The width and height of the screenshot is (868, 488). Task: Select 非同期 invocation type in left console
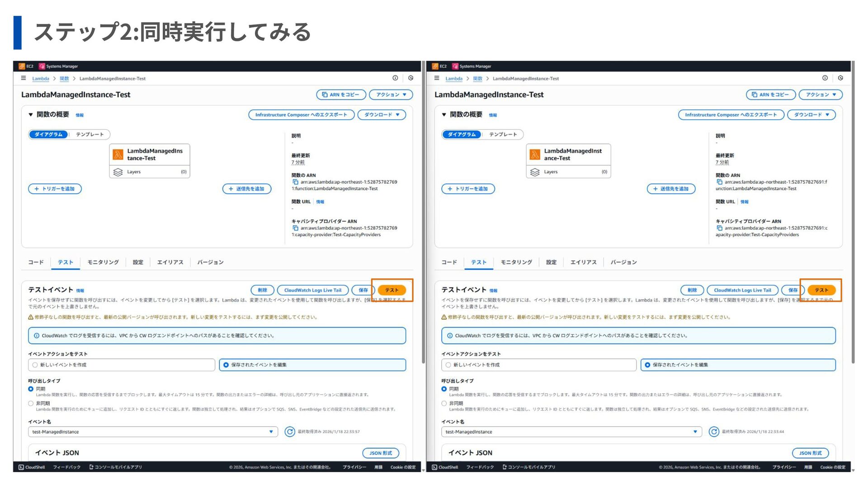pos(31,404)
